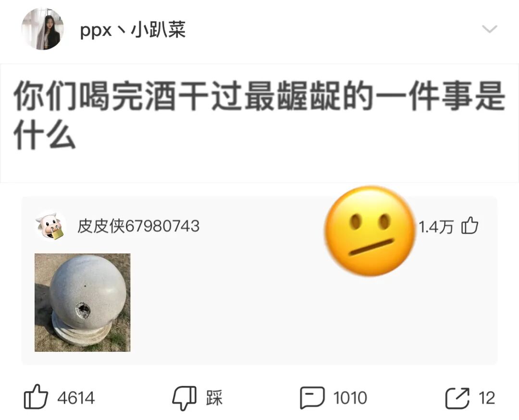Image resolution: width=519 pixels, height=420 pixels.
Task: Dislike the post with thumbs-down icon
Action: (185, 398)
